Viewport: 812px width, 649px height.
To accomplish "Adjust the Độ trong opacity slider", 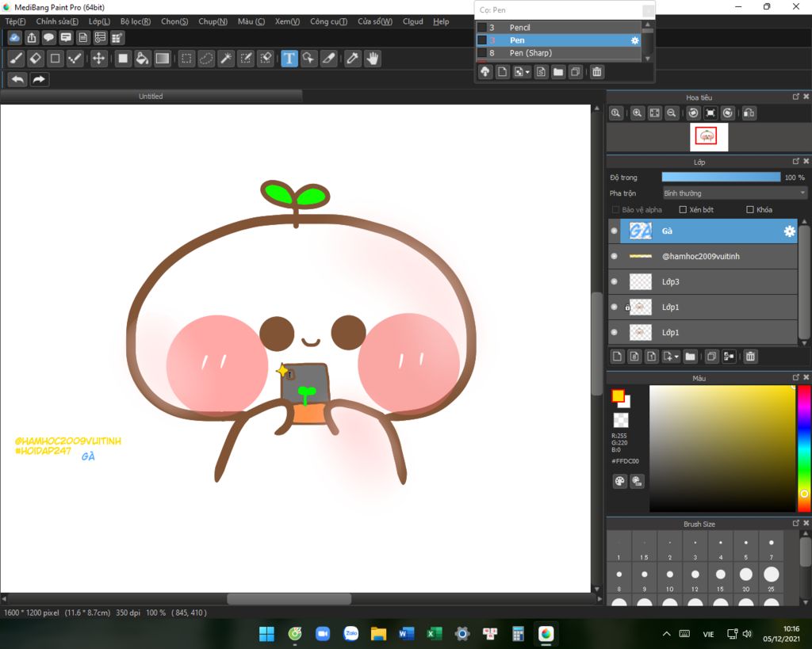I will point(721,177).
